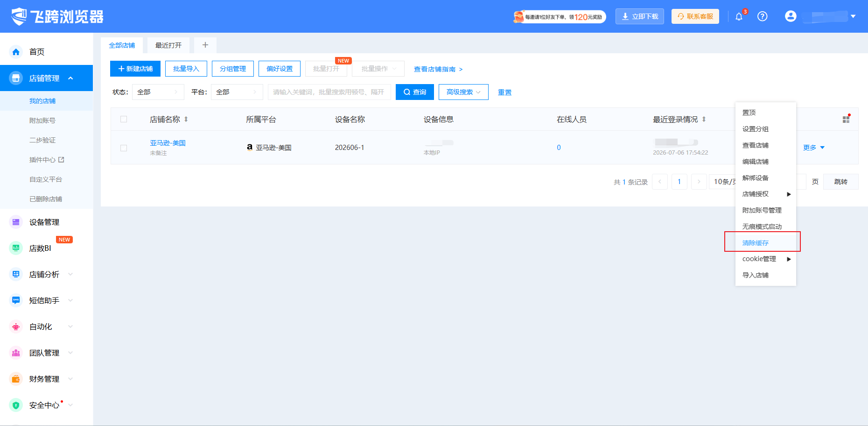Screen dimensions: 868x426
Task: Open the 平台 dropdown
Action: tap(237, 92)
